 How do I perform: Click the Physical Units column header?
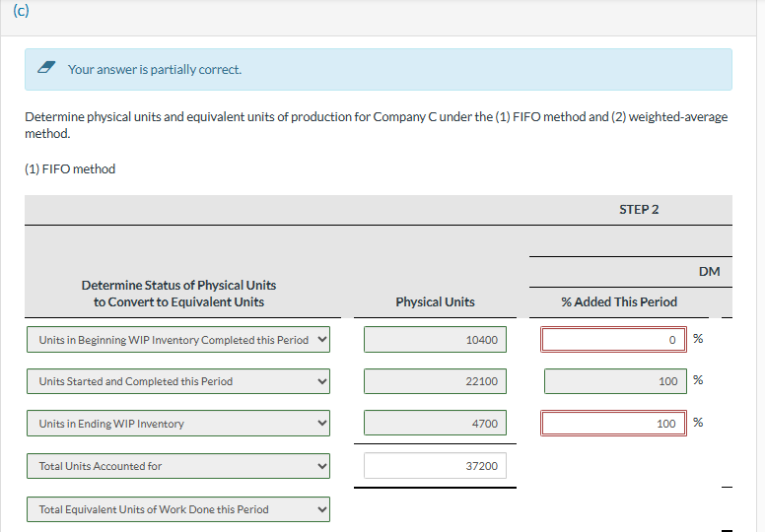(x=435, y=301)
